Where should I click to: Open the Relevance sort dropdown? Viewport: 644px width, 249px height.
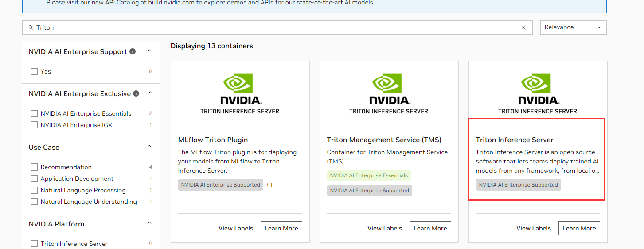tap(573, 27)
